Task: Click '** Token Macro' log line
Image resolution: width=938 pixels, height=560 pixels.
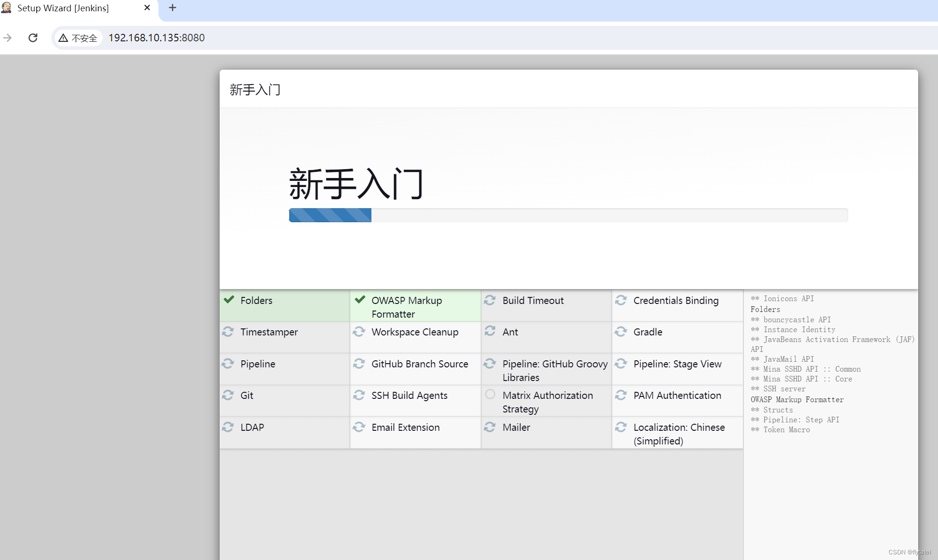Action: [x=780, y=429]
